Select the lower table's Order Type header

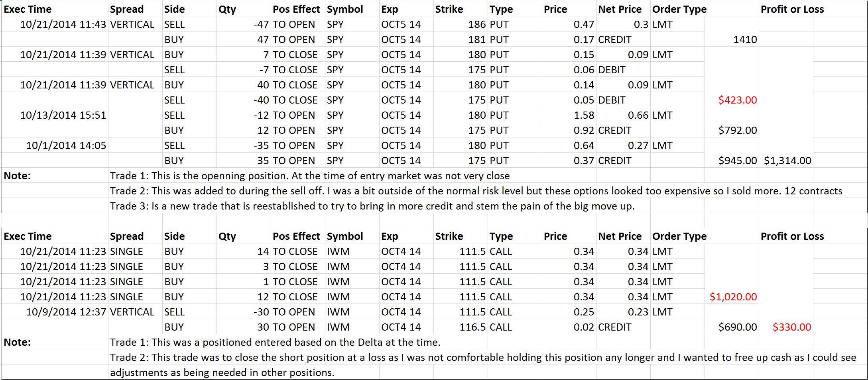coord(679,236)
